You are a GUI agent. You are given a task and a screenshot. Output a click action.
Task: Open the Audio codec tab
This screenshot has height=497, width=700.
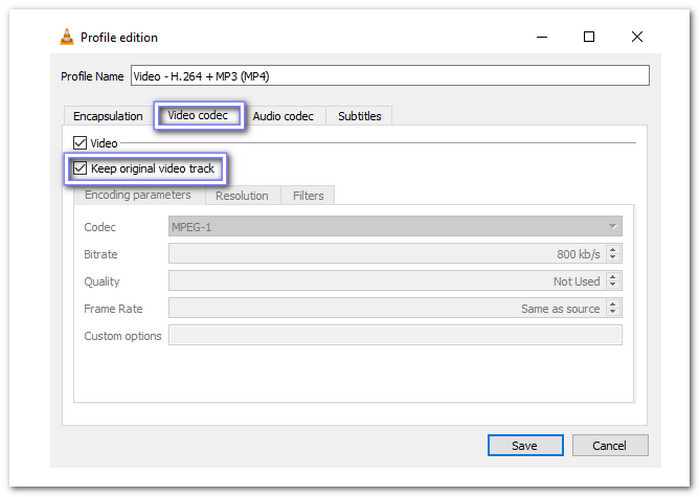[283, 116]
